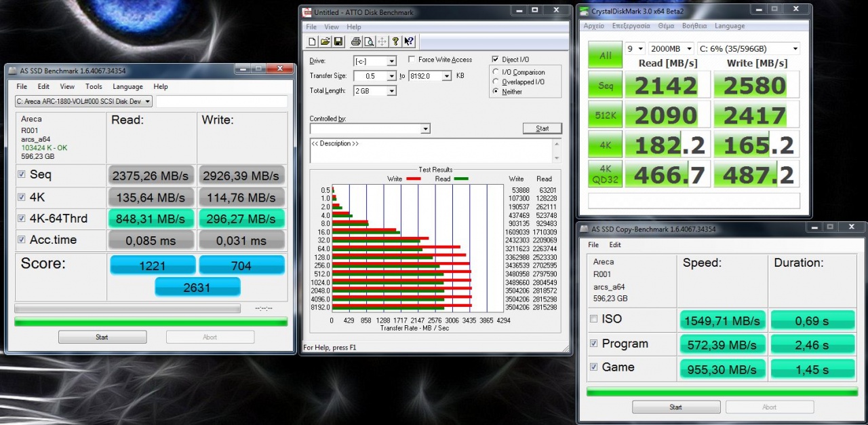Viewport: 868px width, 425px height.
Task: Click the ATTO Disk Benchmark title bar app icon
Action: pyautogui.click(x=308, y=12)
